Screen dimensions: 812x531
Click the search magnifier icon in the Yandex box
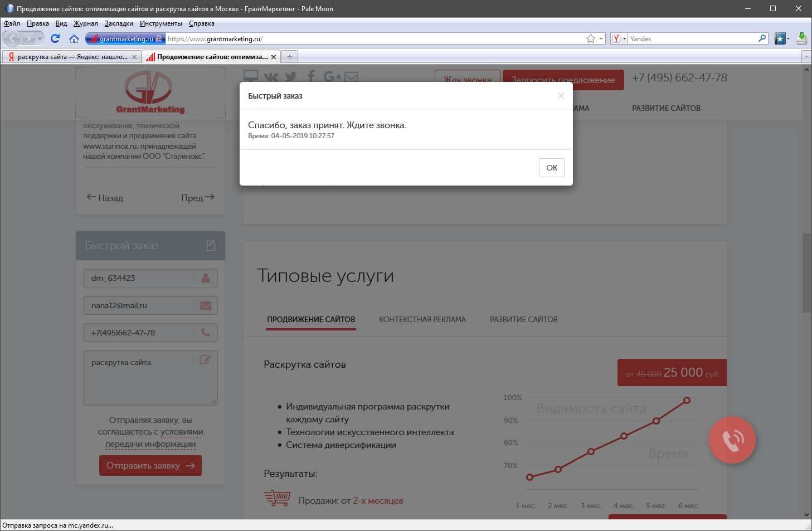click(x=762, y=38)
